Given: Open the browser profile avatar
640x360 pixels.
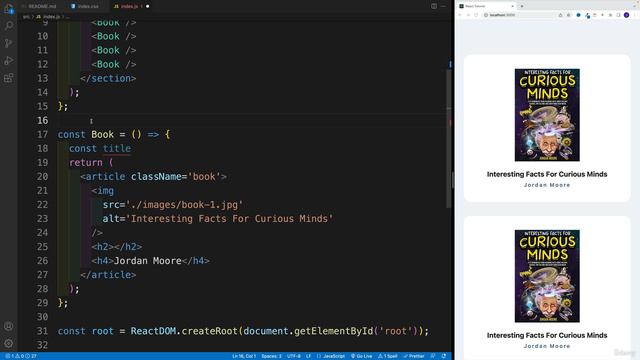Looking at the screenshot, I should [x=627, y=15].
